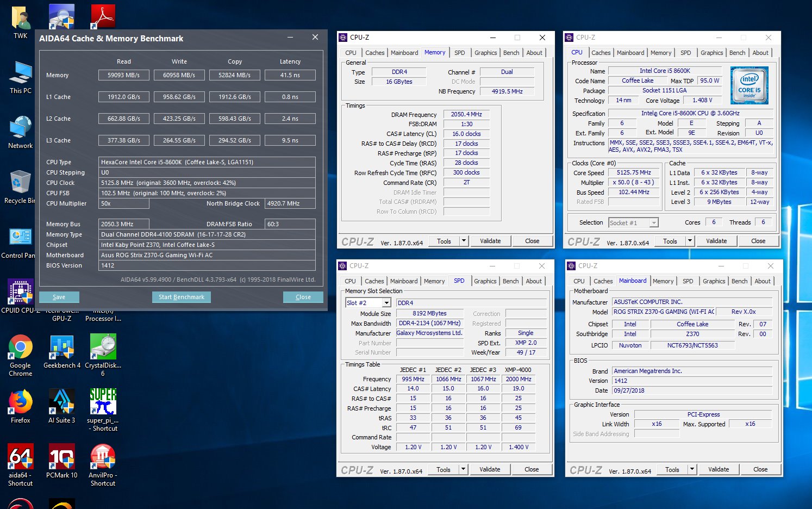
Task: Click the Motherboard value Asus ROG Strix Z370-G in AIDA64
Action: coord(207,255)
